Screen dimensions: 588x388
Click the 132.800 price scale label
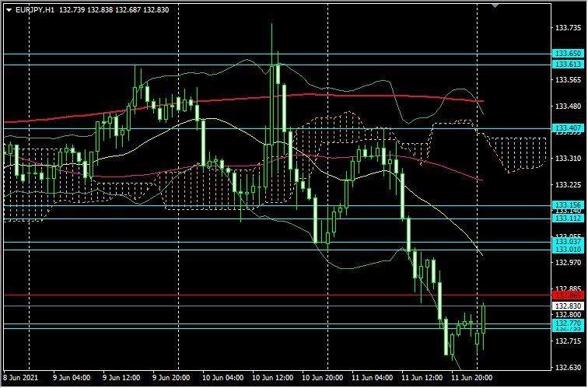click(568, 315)
